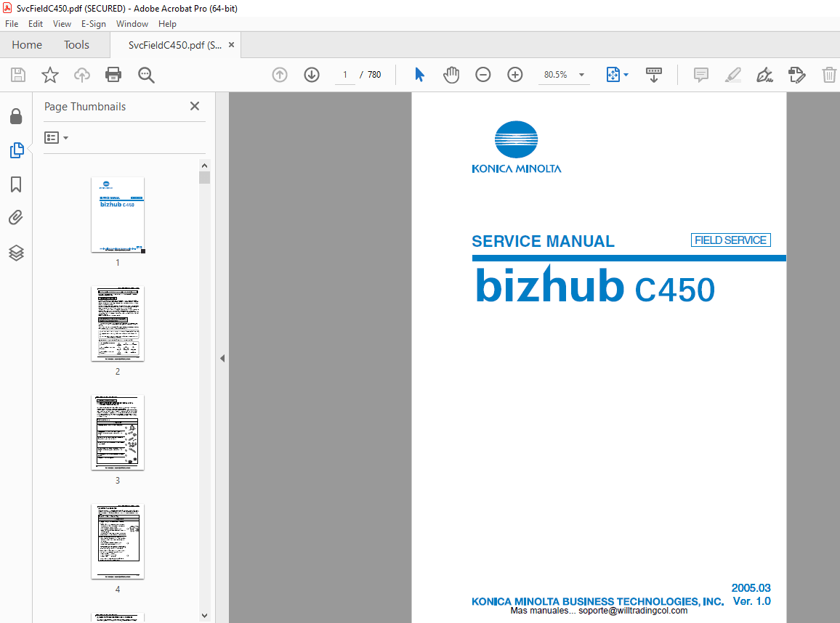
Task: Switch to the Tools tab
Action: tap(76, 44)
